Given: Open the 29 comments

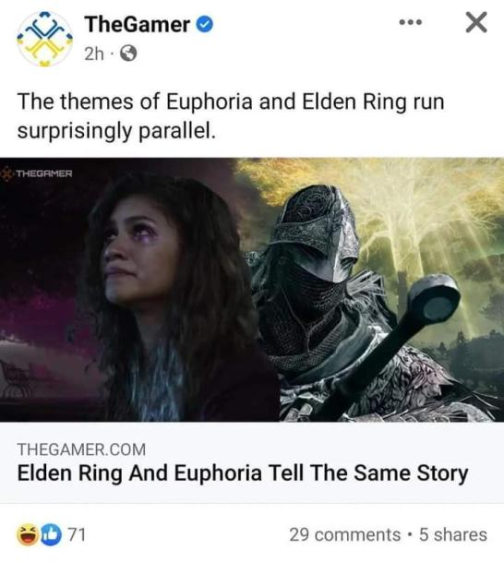Looking at the screenshot, I should [345, 535].
